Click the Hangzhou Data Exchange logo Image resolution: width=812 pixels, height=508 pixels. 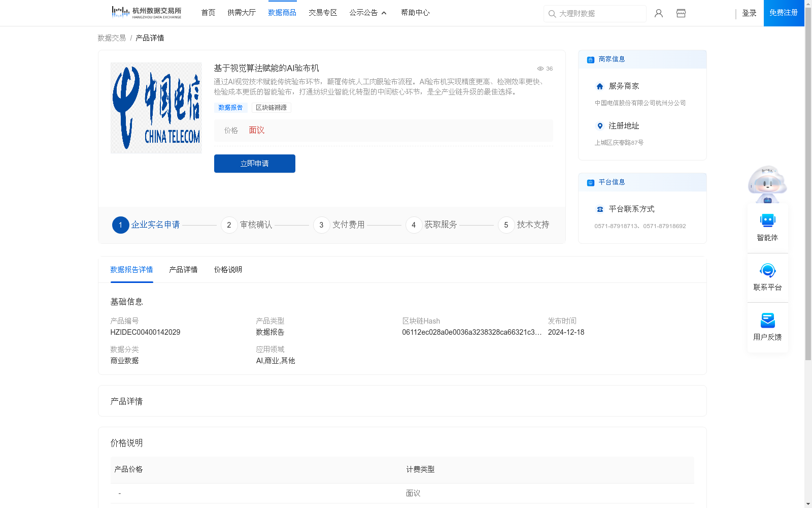(x=146, y=13)
